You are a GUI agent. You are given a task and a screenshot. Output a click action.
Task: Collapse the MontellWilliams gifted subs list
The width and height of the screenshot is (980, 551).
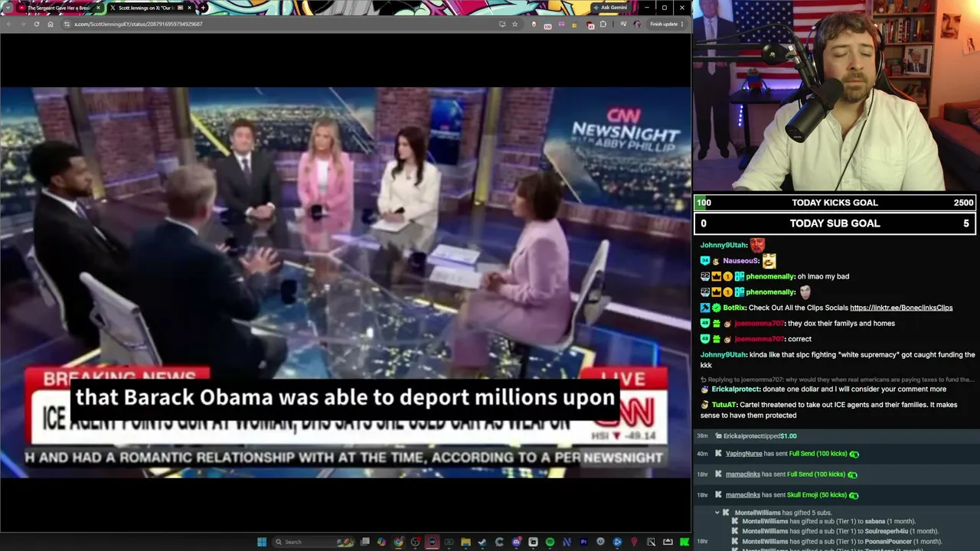717,512
